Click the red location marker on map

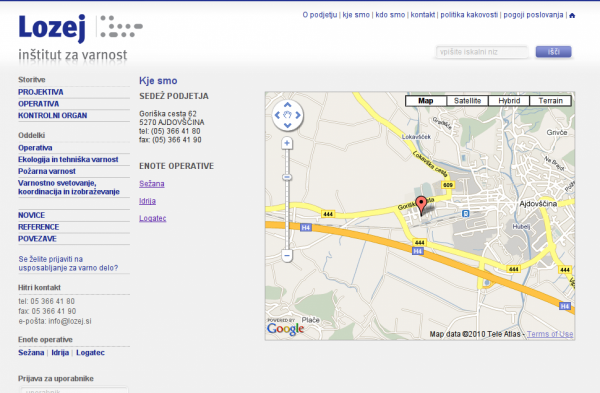421,205
